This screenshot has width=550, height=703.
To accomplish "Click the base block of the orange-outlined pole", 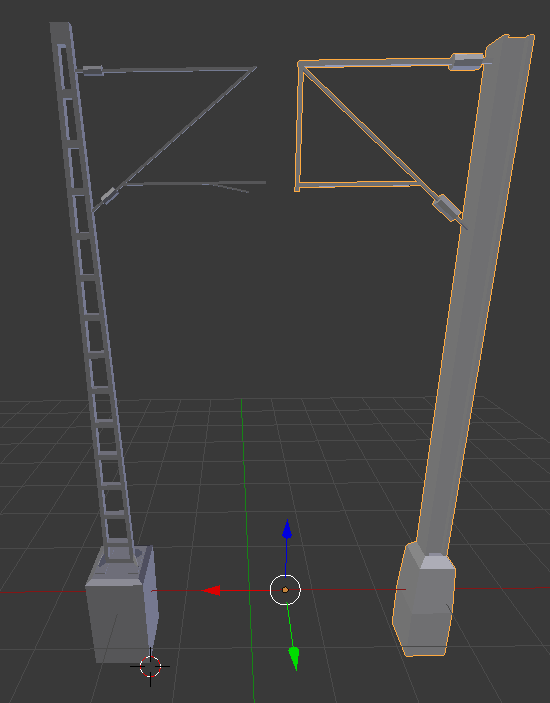I will (424, 601).
